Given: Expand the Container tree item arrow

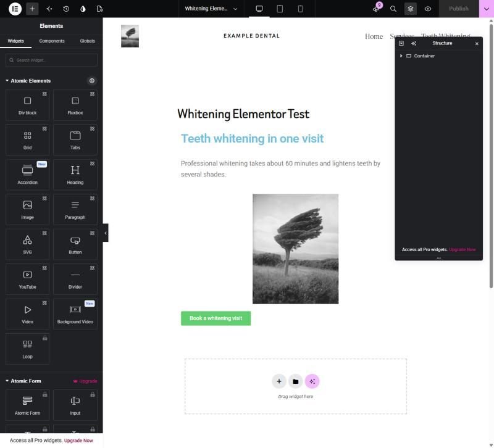Looking at the screenshot, I should point(401,56).
